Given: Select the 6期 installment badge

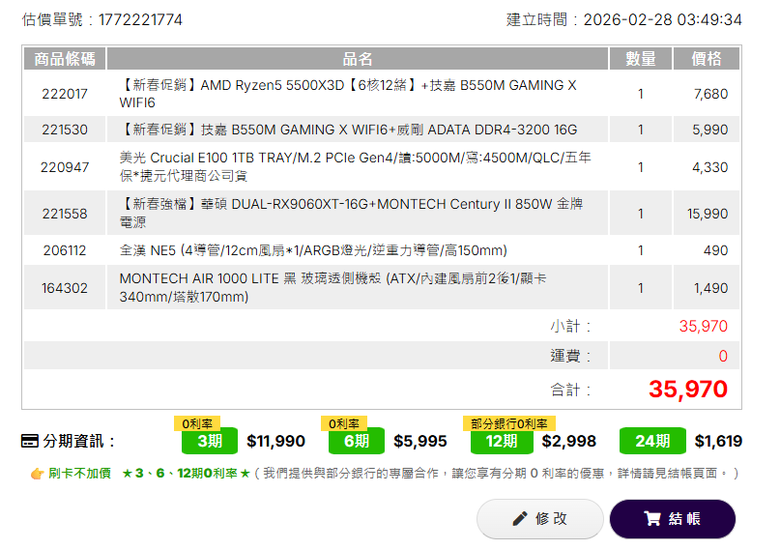Looking at the screenshot, I should [356, 441].
